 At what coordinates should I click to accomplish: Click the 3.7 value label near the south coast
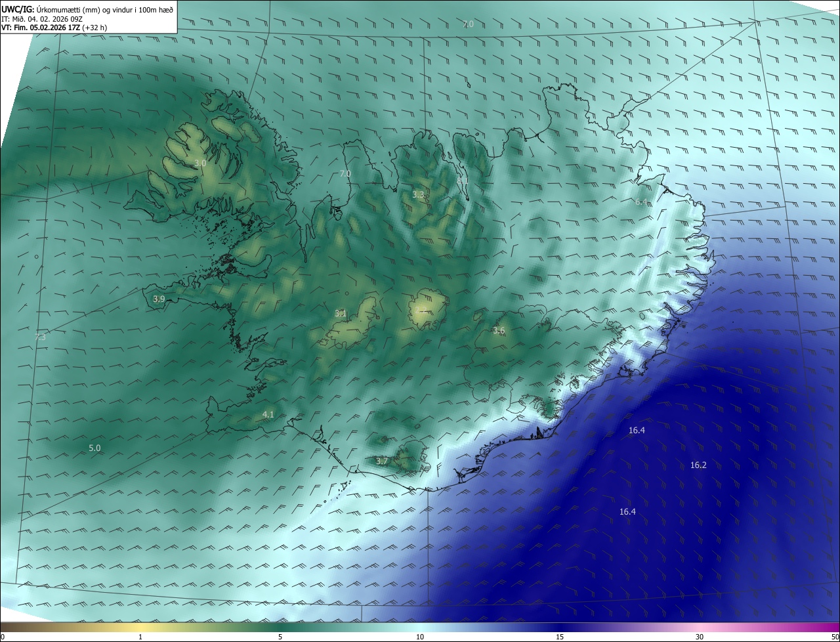(x=383, y=461)
